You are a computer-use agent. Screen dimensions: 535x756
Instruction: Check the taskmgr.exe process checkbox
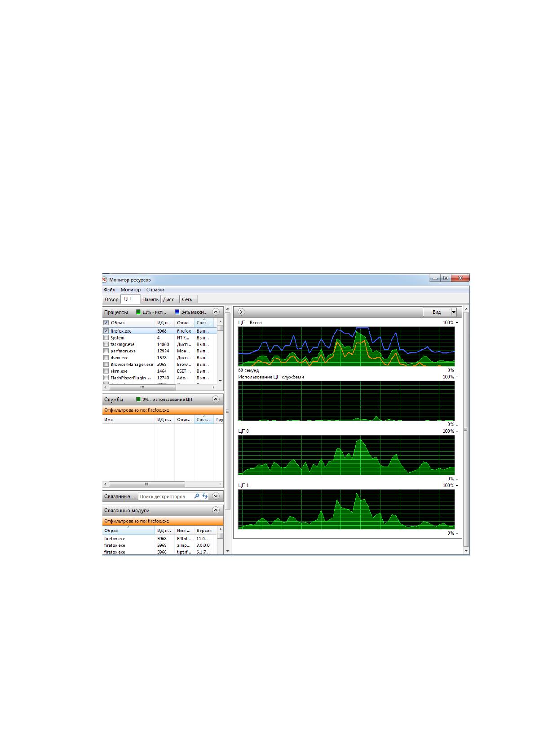(106, 344)
